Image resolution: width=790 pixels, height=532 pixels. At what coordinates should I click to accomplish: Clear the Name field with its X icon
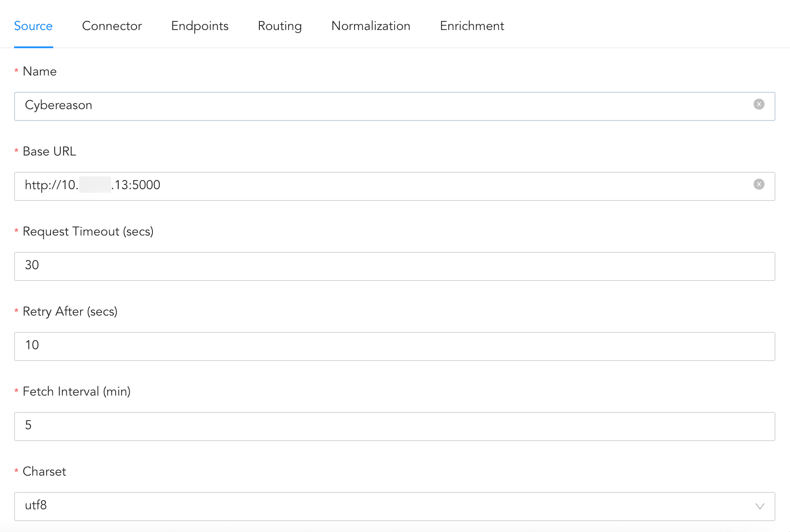point(759,105)
